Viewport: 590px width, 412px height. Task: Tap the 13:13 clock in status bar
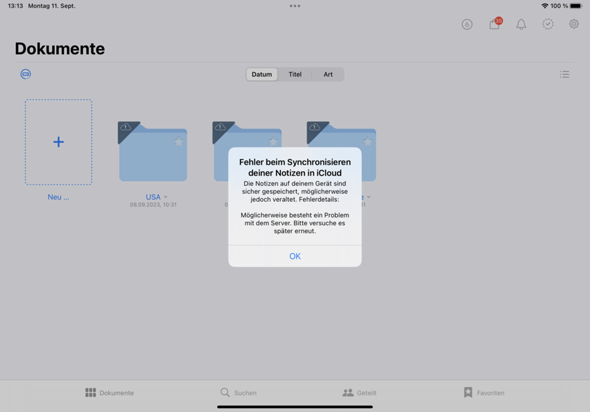[15, 6]
